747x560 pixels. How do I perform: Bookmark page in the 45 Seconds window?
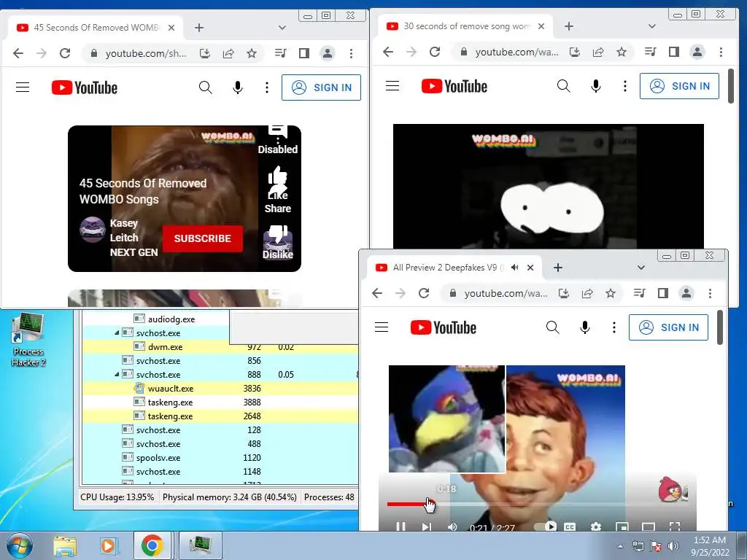click(x=252, y=53)
